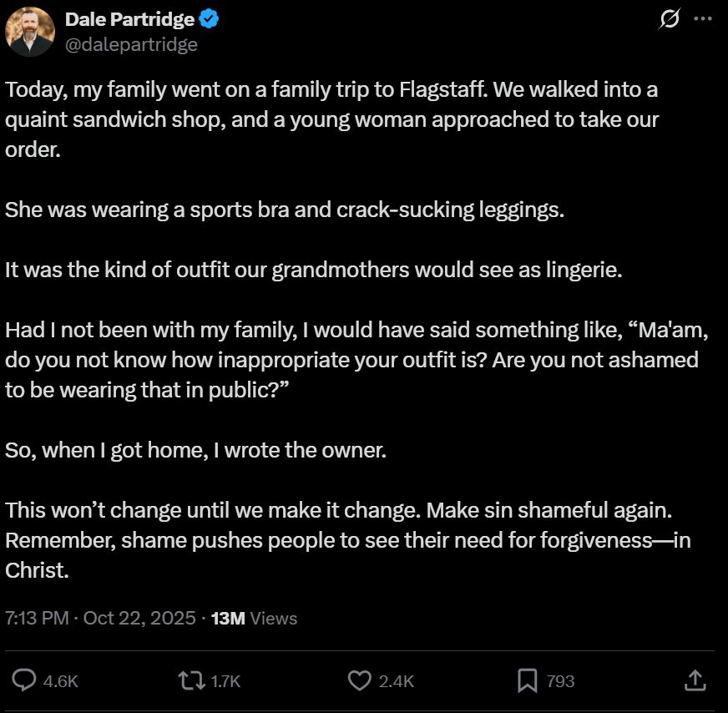The image size is (728, 713).
Task: Like the post with the heart icon
Action: (359, 680)
